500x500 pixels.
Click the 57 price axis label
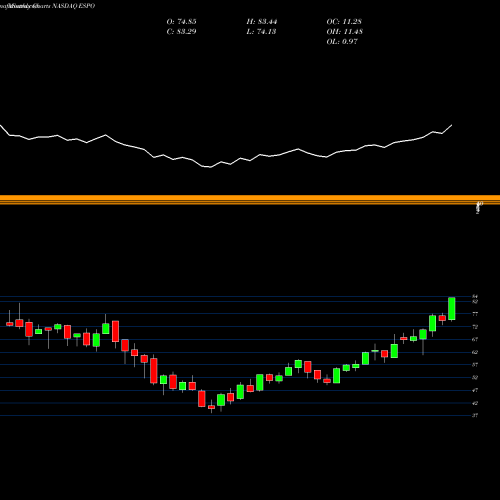coord(475,365)
